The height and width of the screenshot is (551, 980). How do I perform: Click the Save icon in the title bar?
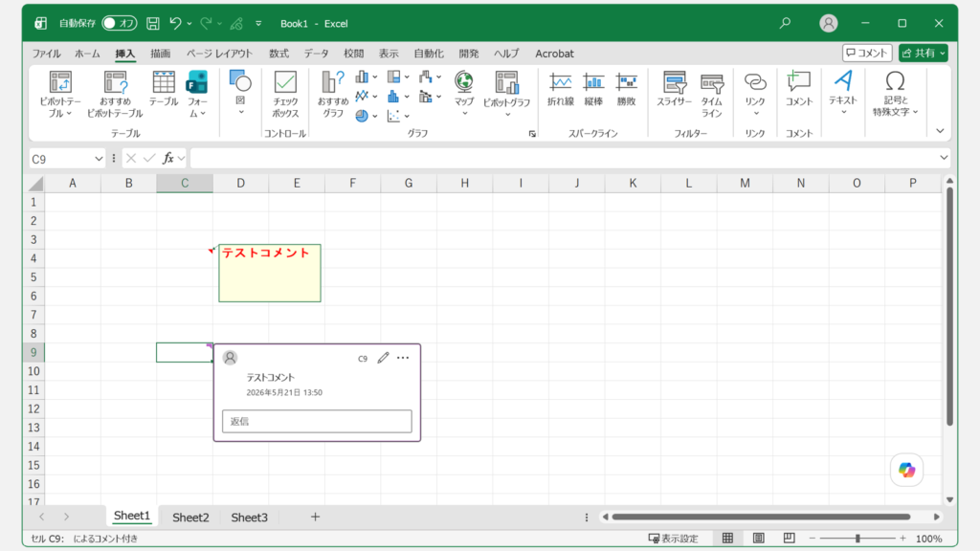[x=153, y=24]
